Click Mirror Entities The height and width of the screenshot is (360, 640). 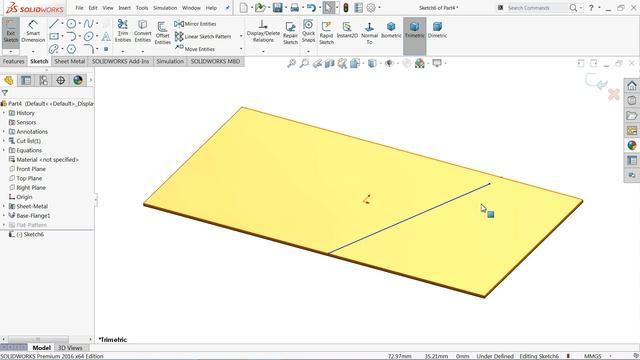(x=196, y=24)
